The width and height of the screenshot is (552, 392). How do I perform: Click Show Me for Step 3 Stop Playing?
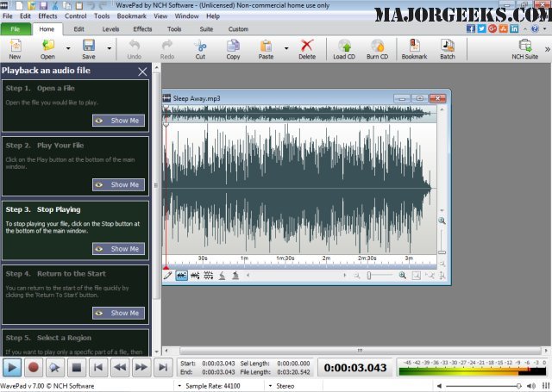119,249
